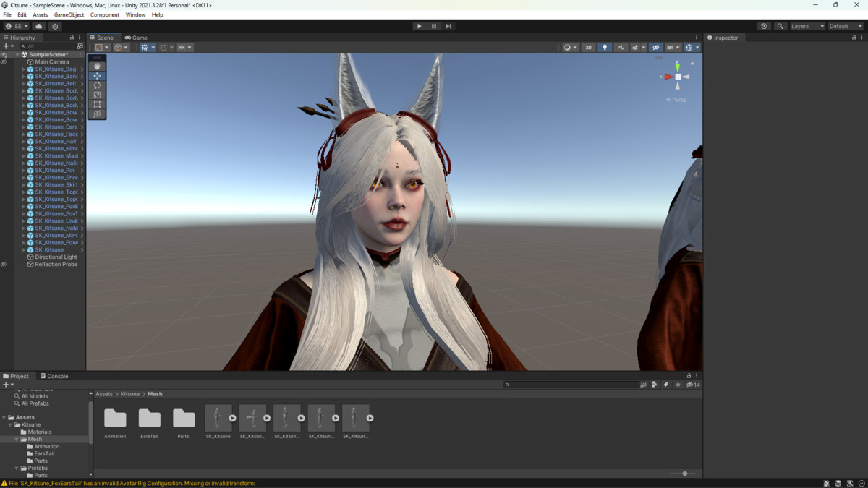Open Unity Cloud services icon
The width and height of the screenshot is (868, 488).
point(39,26)
